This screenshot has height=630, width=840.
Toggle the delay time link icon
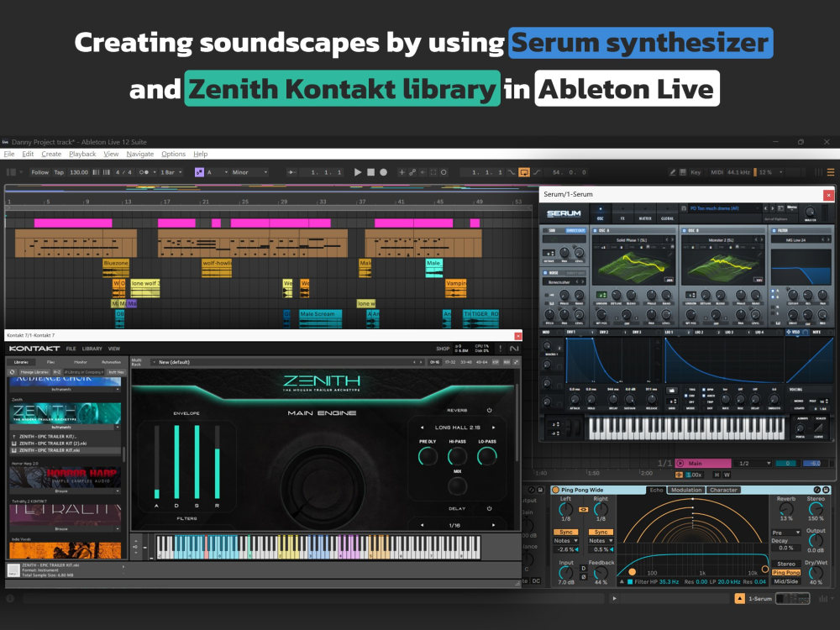click(584, 510)
